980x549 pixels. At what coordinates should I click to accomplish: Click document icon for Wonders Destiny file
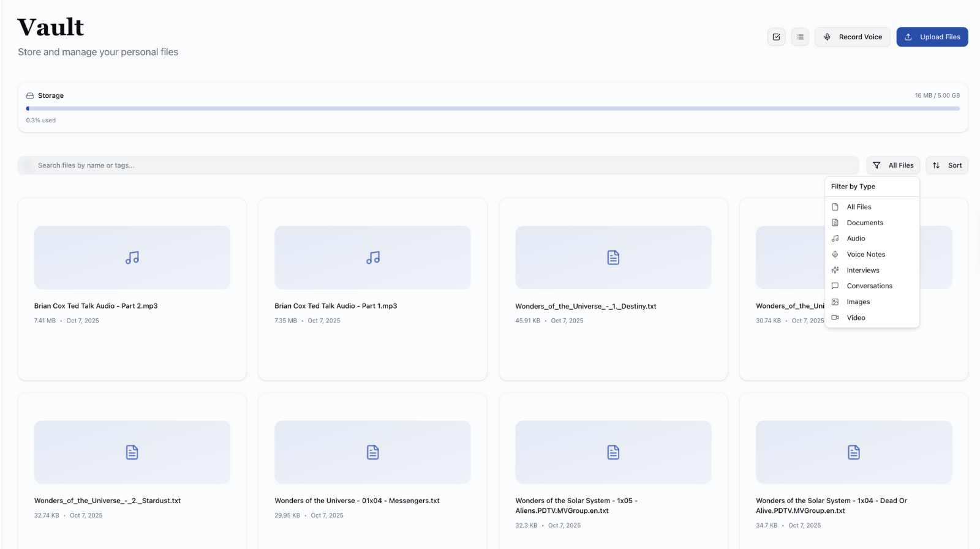pos(613,258)
